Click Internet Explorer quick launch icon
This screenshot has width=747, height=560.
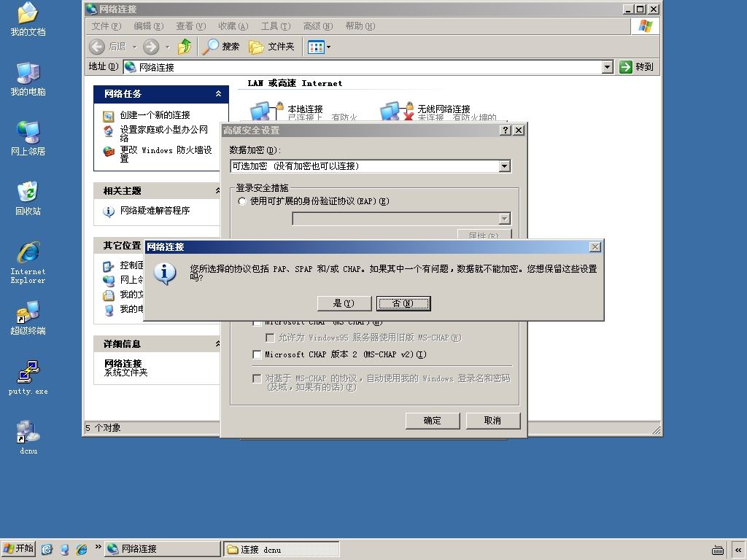point(82,550)
